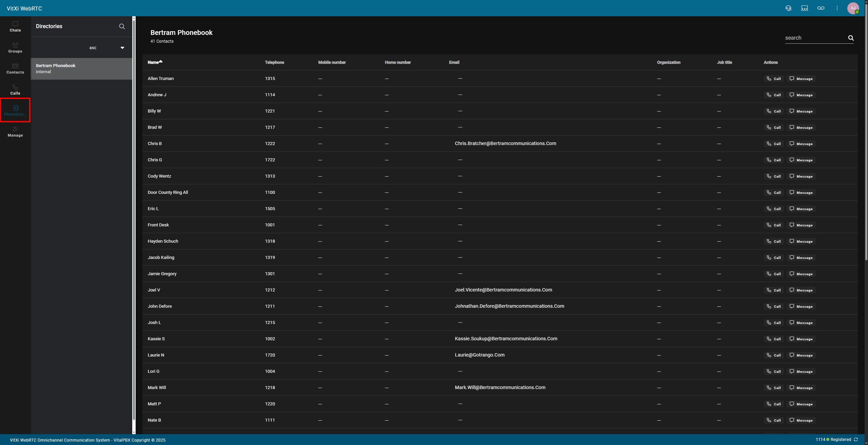Open the Manage sidebar item

(x=15, y=132)
